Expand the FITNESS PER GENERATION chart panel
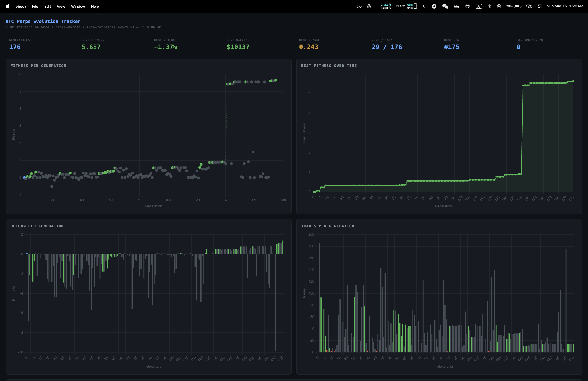Viewport: 588px width, 381px height. pyautogui.click(x=39, y=66)
